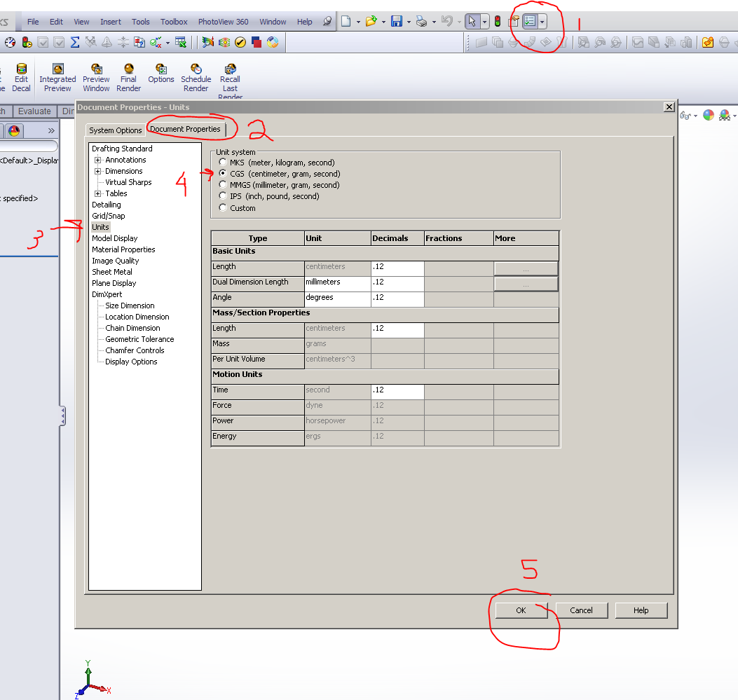The width and height of the screenshot is (738, 700).
Task: Click the Rebuild traffic light icon
Action: tap(498, 21)
